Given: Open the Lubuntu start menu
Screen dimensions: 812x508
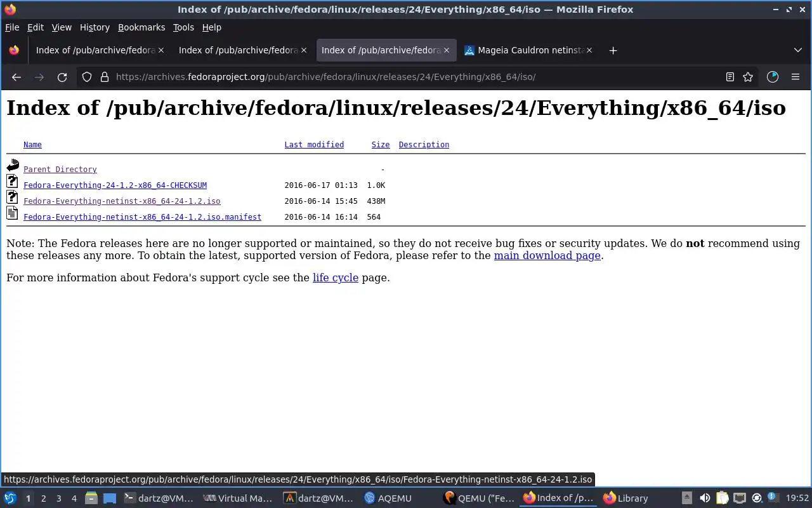Looking at the screenshot, I should (10, 498).
